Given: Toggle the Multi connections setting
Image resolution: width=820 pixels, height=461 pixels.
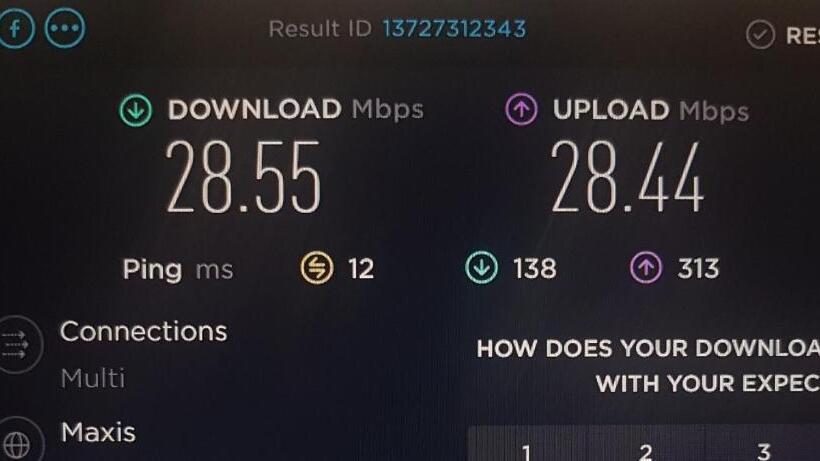Looking at the screenshot, I should pyautogui.click(x=93, y=378).
